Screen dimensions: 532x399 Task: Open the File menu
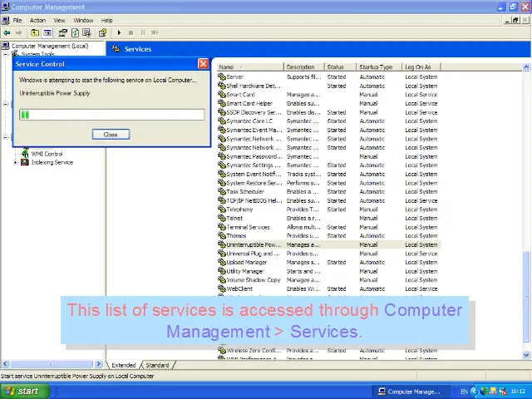[17, 20]
